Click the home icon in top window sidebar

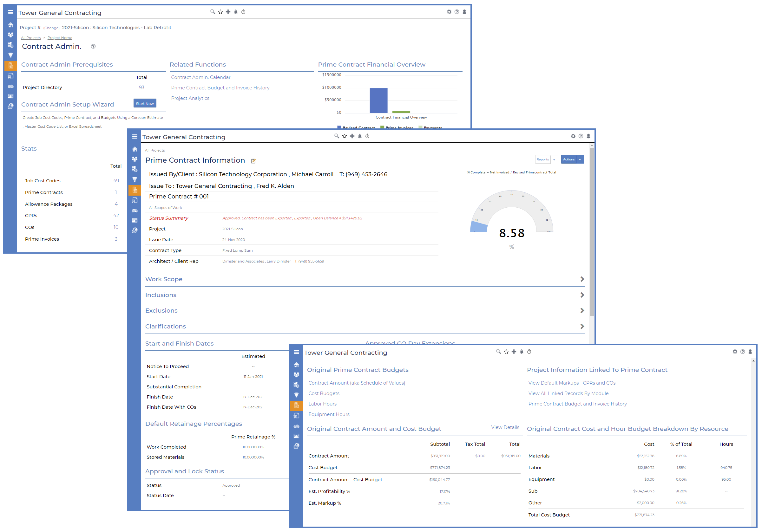[10, 25]
